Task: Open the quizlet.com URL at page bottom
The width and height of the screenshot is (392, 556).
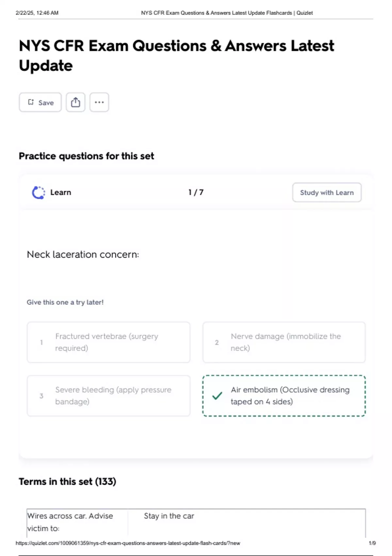Action: click(x=128, y=543)
